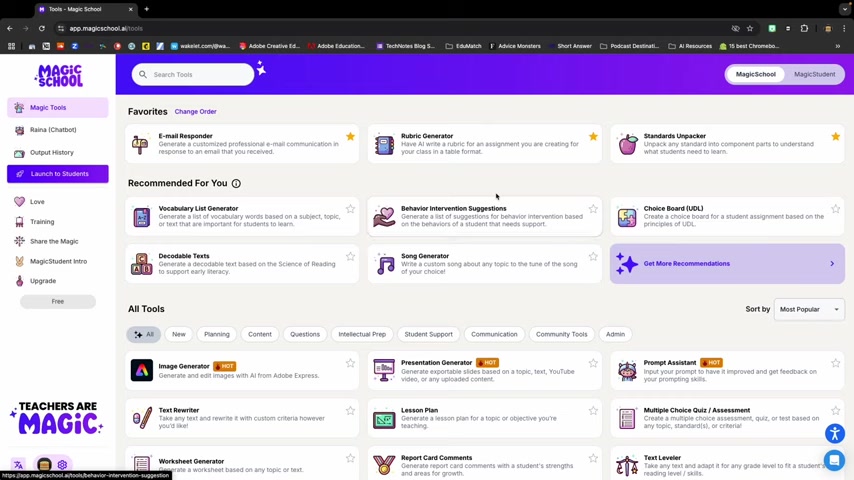Click the browser address bar URL

[x=106, y=28]
